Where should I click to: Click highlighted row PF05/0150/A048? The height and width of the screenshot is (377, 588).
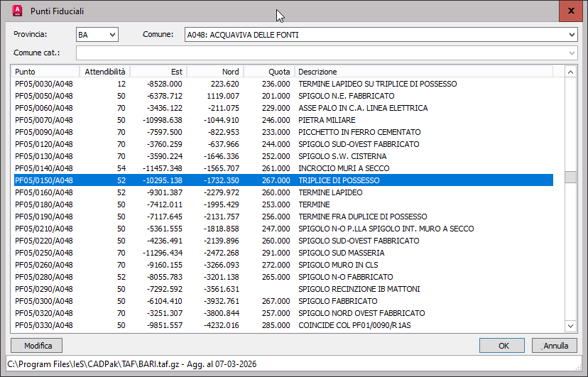point(283,180)
